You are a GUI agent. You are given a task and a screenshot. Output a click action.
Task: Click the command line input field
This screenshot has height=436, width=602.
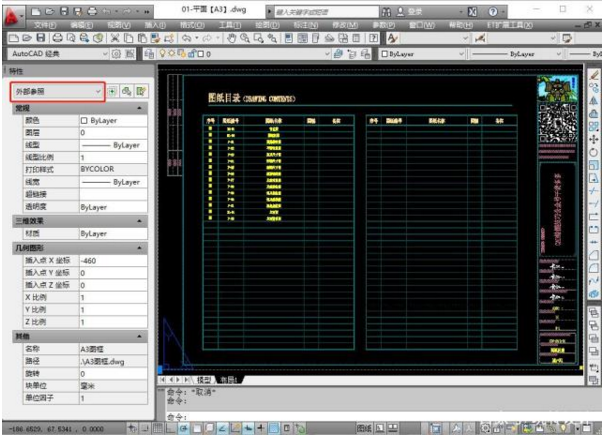[x=384, y=417]
